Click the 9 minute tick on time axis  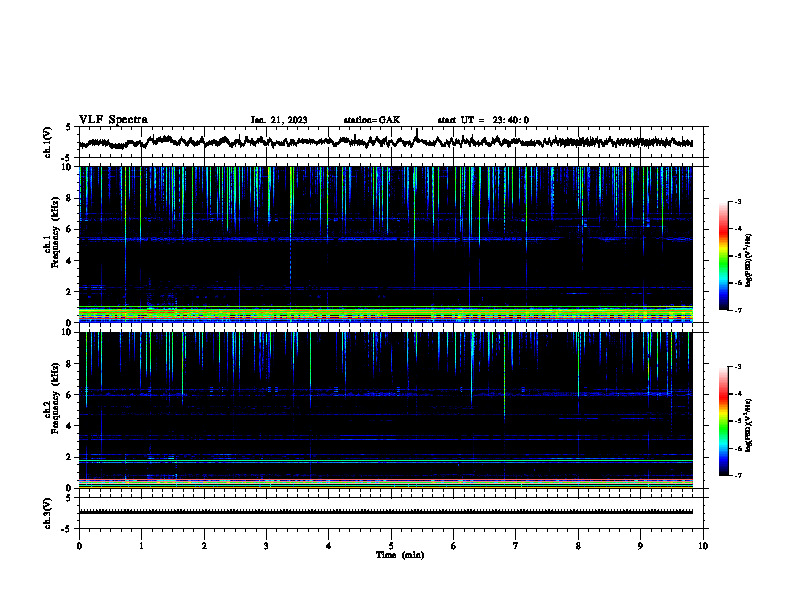[640, 546]
